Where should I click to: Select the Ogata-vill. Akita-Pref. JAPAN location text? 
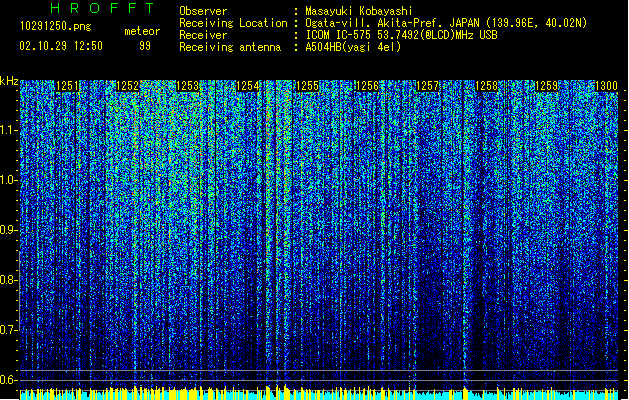[446, 23]
